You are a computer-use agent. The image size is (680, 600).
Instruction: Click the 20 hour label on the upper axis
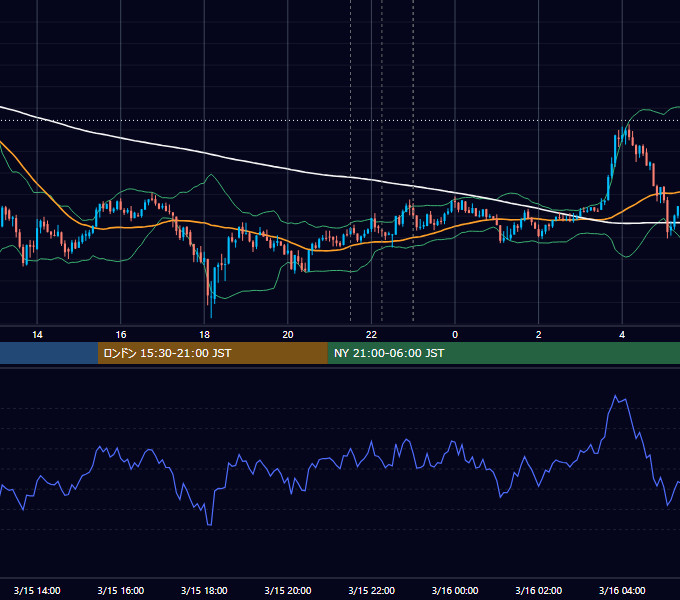pos(288,335)
